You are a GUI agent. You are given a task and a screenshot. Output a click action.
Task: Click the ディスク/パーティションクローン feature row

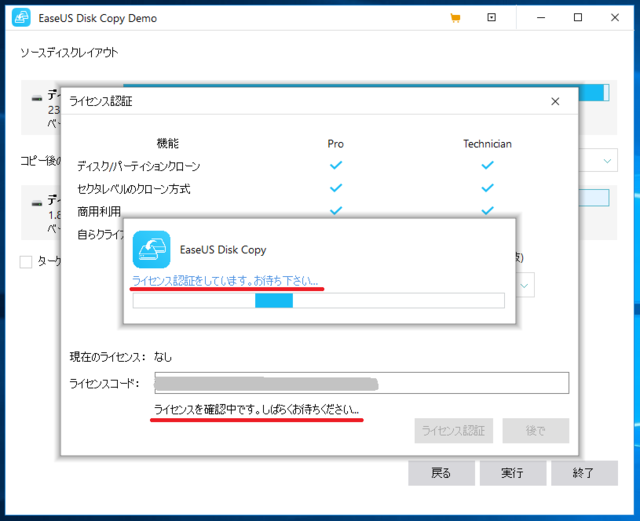coord(139,166)
